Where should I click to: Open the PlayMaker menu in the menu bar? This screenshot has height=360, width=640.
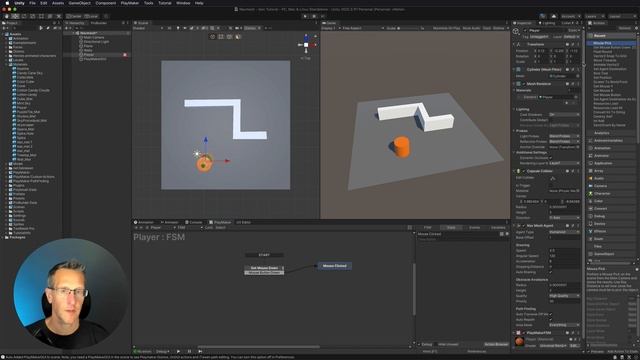coord(130,3)
